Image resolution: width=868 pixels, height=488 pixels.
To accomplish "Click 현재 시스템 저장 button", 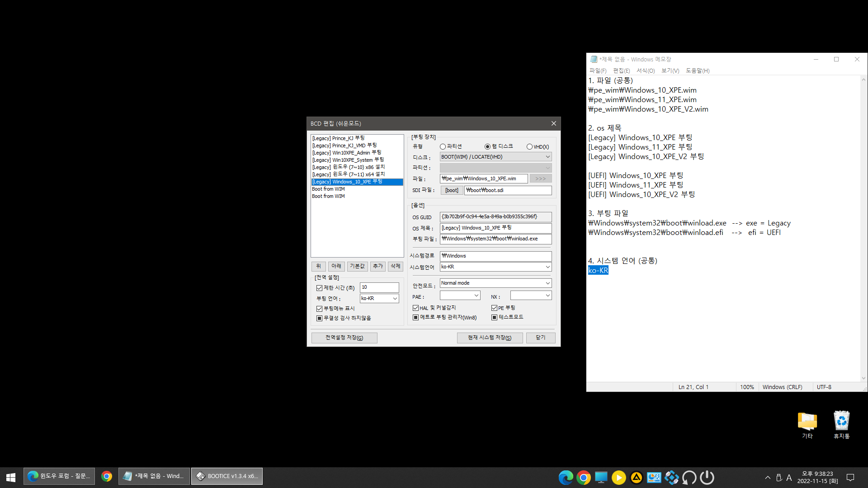I will pos(490,338).
